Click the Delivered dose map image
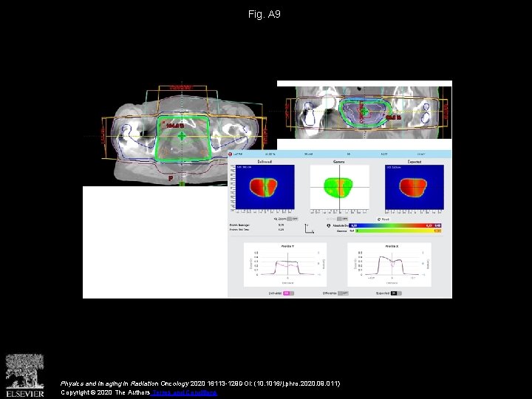 pos(265,187)
